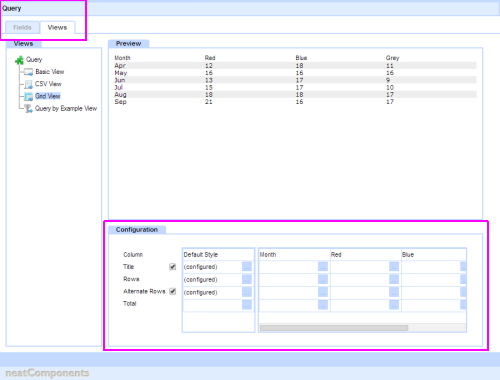Screen dimensions: 500x380
Task: Open Basic View in the views tree
Action: [x=50, y=72]
